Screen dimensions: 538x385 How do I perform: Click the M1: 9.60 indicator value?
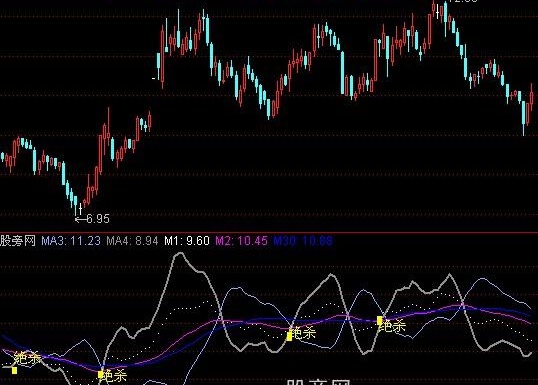point(187,241)
